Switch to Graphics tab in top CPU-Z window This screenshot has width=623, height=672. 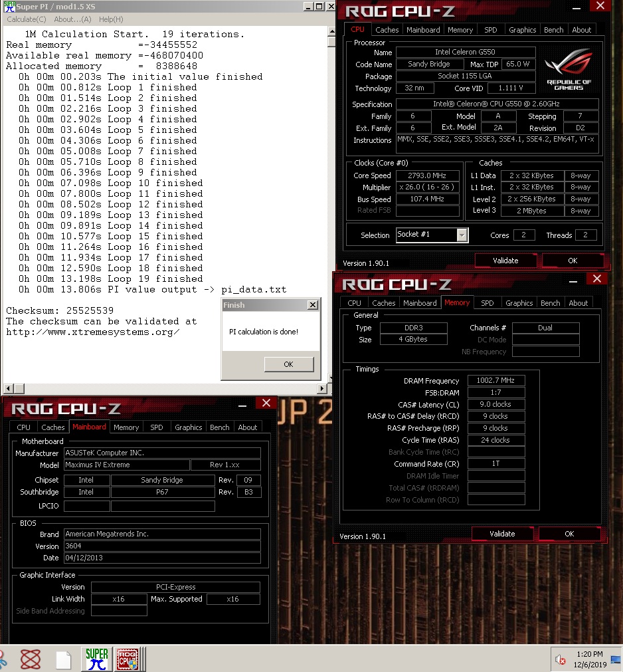click(x=523, y=30)
